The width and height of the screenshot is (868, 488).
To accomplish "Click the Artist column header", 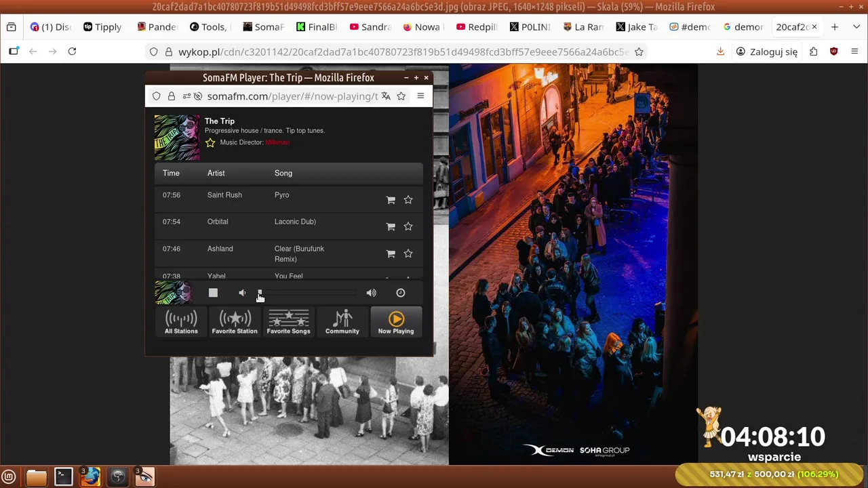I will click(x=216, y=174).
